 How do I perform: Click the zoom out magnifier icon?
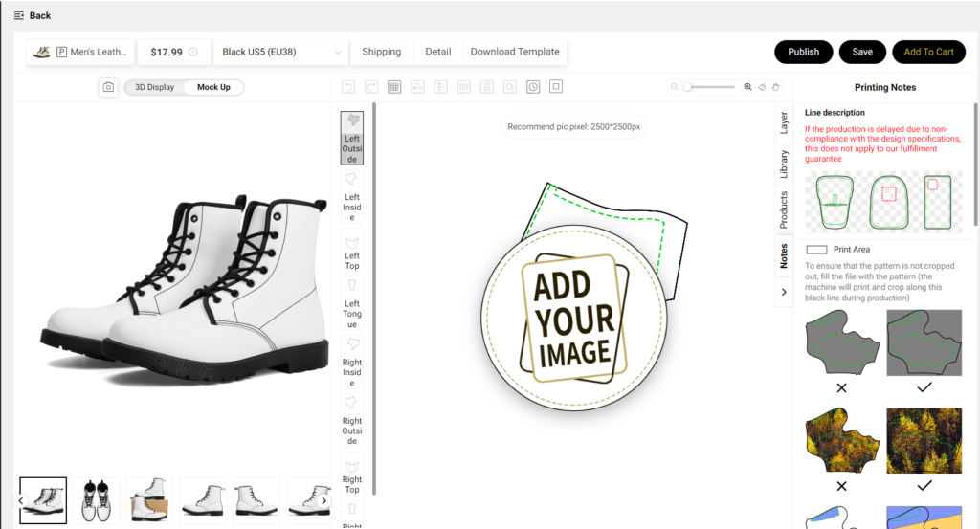click(674, 87)
